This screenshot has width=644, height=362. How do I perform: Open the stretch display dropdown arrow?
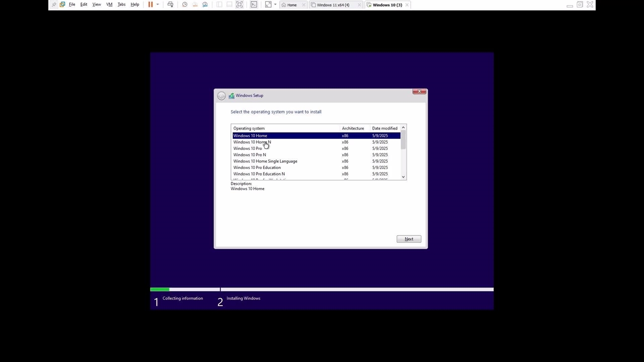[x=275, y=5]
